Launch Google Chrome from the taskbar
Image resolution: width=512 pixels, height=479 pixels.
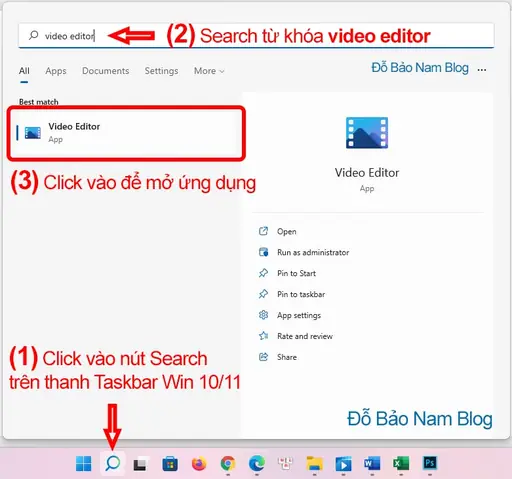[x=228, y=463]
